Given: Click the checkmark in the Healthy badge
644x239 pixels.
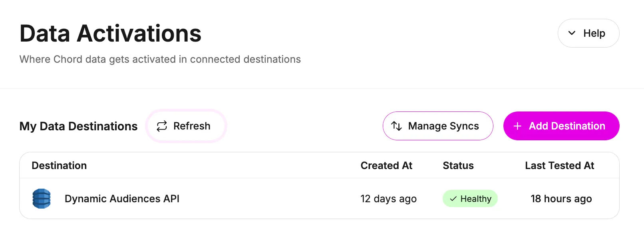Looking at the screenshot, I should [453, 199].
